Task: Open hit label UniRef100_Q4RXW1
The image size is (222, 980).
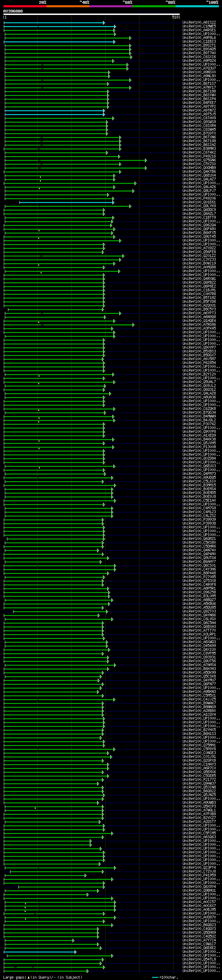Action: [199, 279]
